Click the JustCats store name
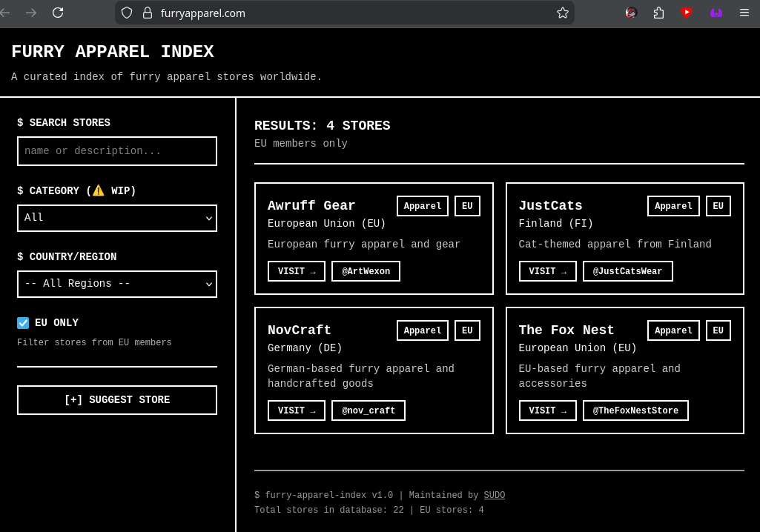 550,205
